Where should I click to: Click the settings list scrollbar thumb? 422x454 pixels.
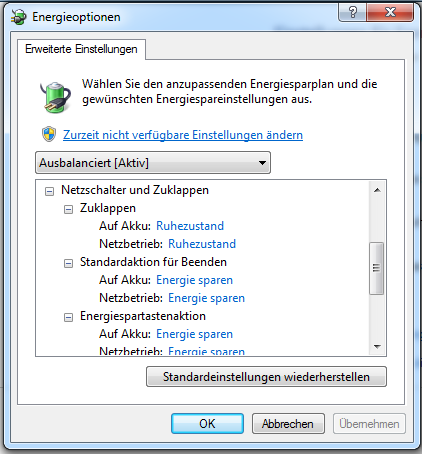[x=377, y=268]
